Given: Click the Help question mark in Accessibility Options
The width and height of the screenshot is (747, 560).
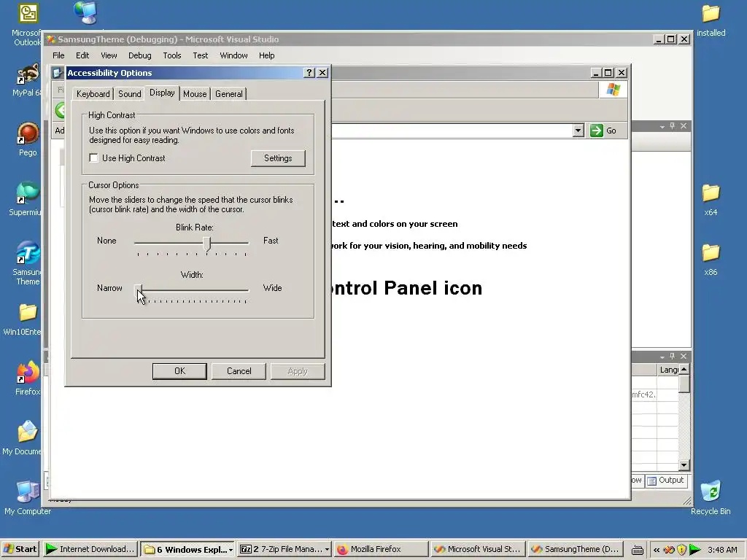Looking at the screenshot, I should (x=309, y=72).
